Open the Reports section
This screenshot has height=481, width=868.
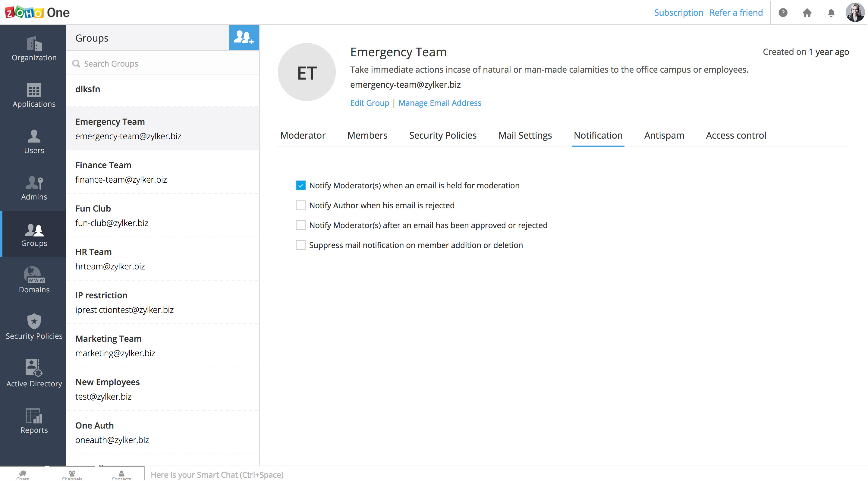[x=34, y=421]
